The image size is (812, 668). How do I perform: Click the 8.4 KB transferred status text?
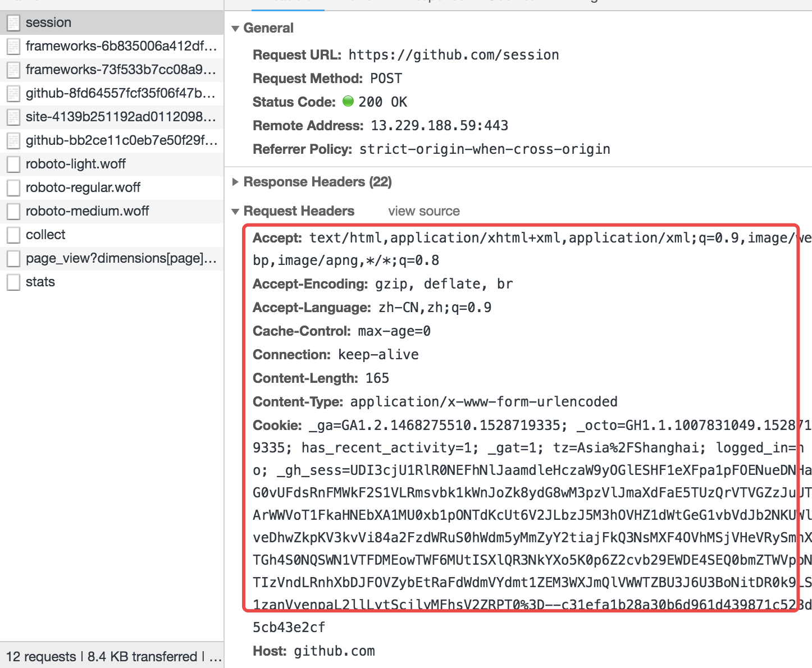(143, 657)
